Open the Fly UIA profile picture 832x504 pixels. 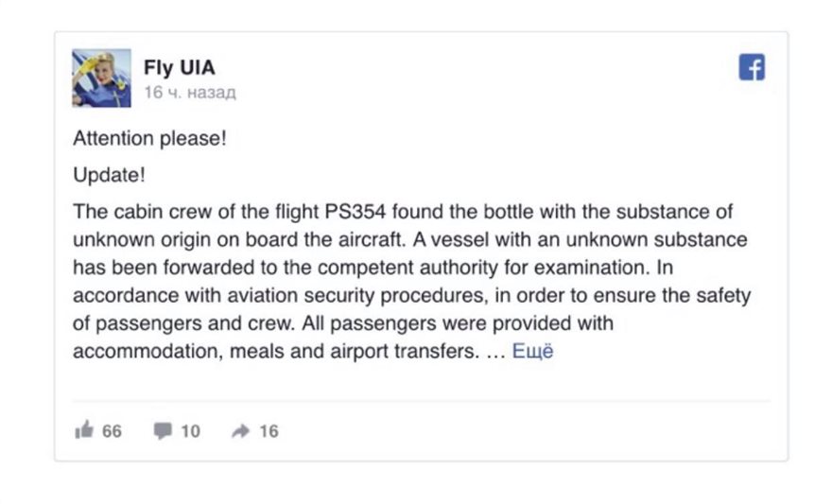101,78
